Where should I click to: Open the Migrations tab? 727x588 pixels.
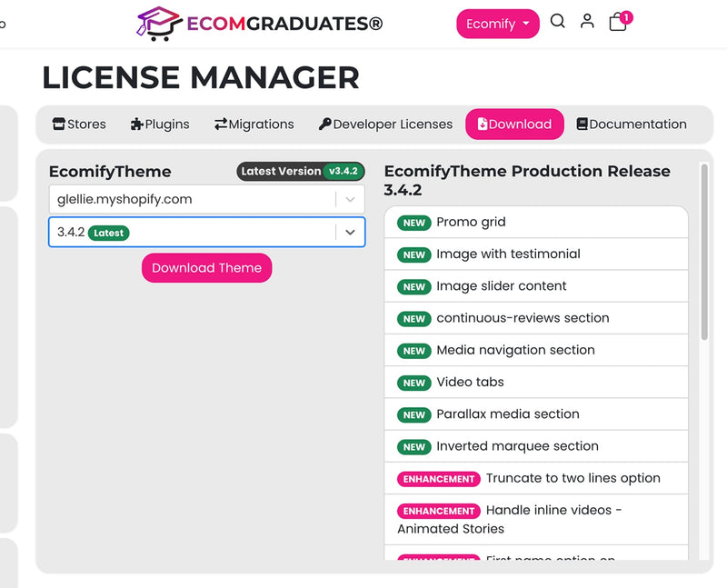[254, 125]
